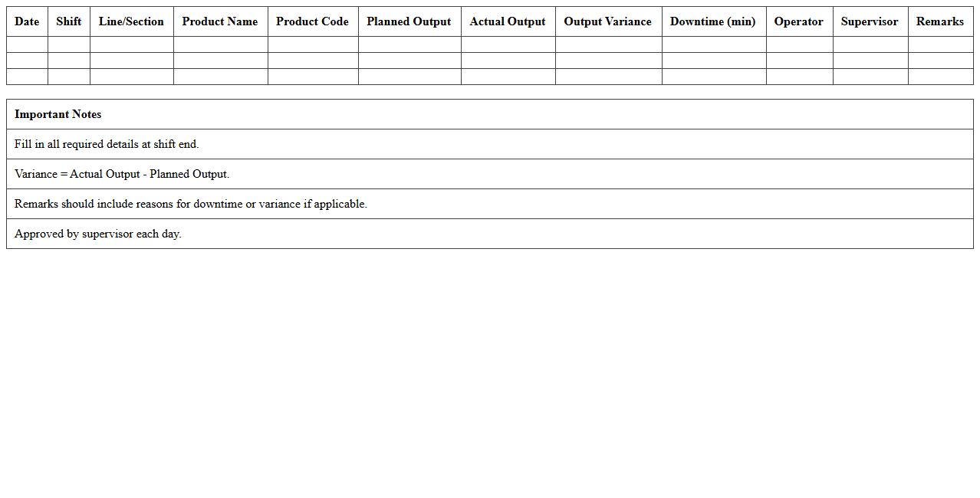This screenshot has height=498, width=980.
Task: Select last empty cell under Remarks
Action: [x=940, y=77]
